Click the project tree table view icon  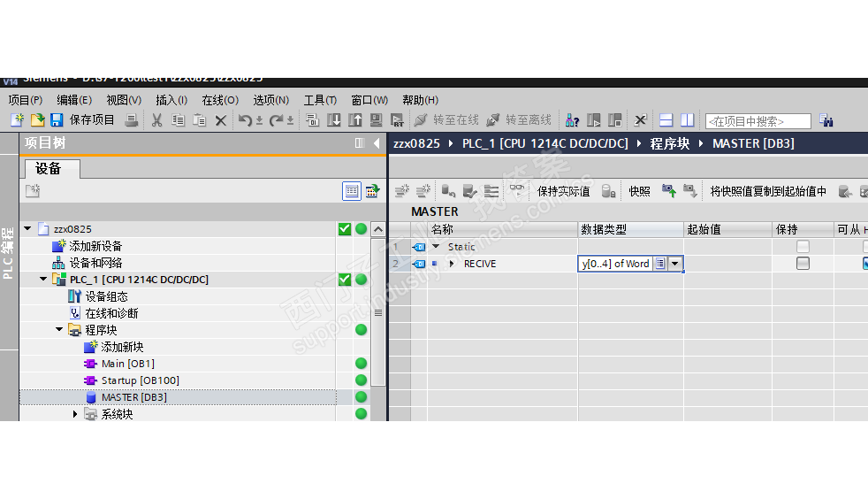pyautogui.click(x=352, y=191)
